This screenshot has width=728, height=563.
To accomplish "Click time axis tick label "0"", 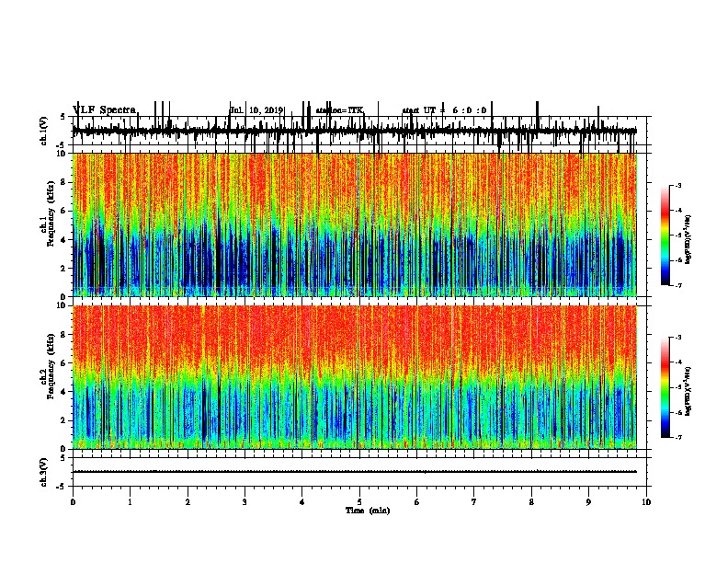I will click(73, 502).
